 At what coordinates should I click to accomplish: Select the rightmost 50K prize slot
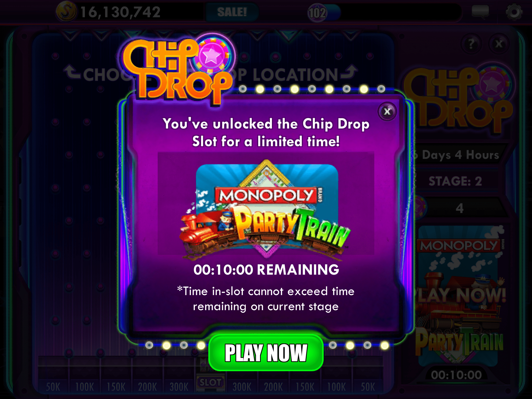point(368,387)
